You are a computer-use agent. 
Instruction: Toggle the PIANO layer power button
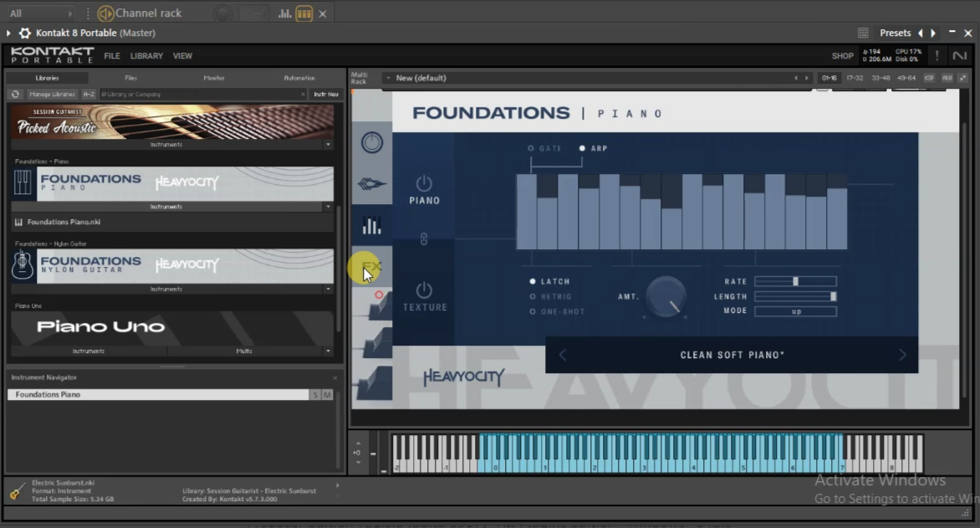point(424,183)
